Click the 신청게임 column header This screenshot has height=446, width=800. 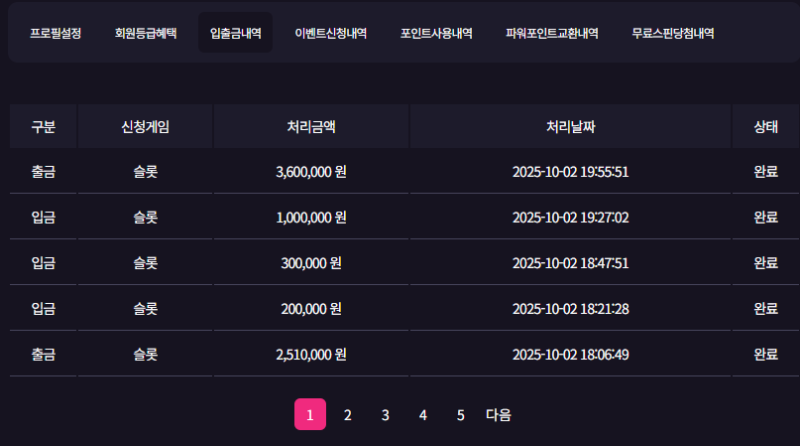click(x=145, y=127)
